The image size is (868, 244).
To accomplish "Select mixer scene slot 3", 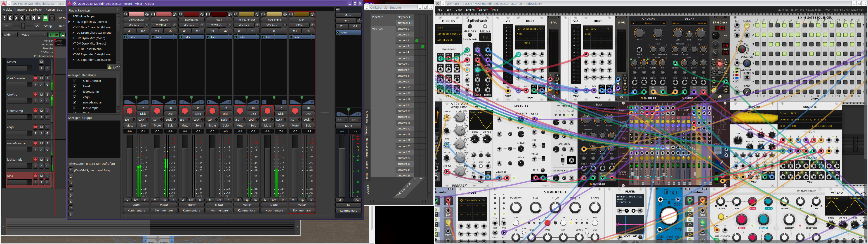I will coord(71,183).
